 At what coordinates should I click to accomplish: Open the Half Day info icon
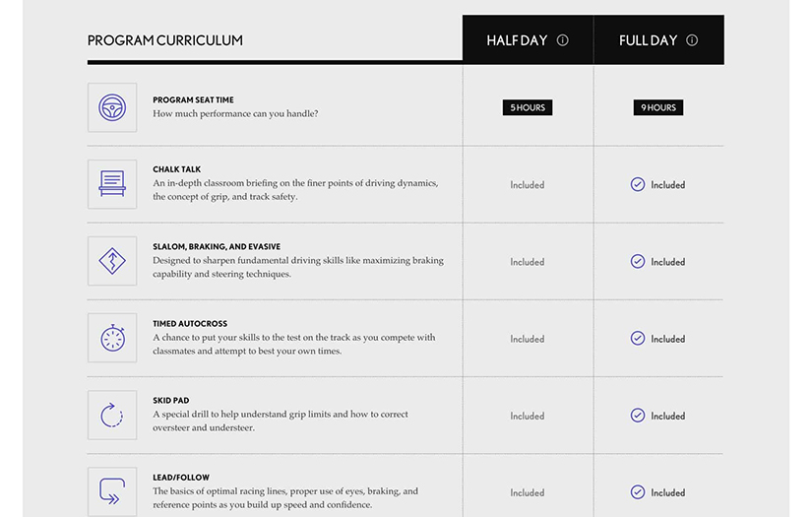click(563, 40)
